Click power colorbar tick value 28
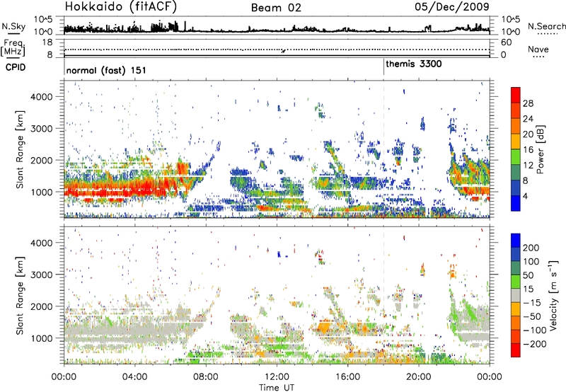This screenshot has width=566, height=392. (x=528, y=103)
